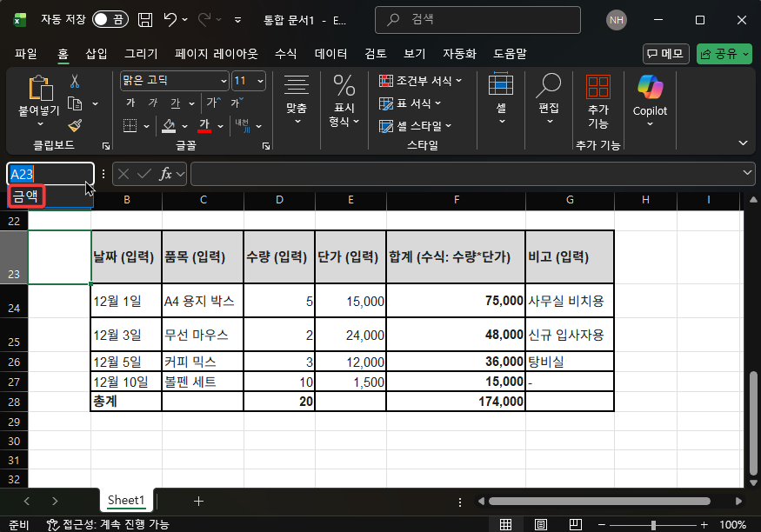Select the 금액 suggestion under the name box

[x=25, y=196]
